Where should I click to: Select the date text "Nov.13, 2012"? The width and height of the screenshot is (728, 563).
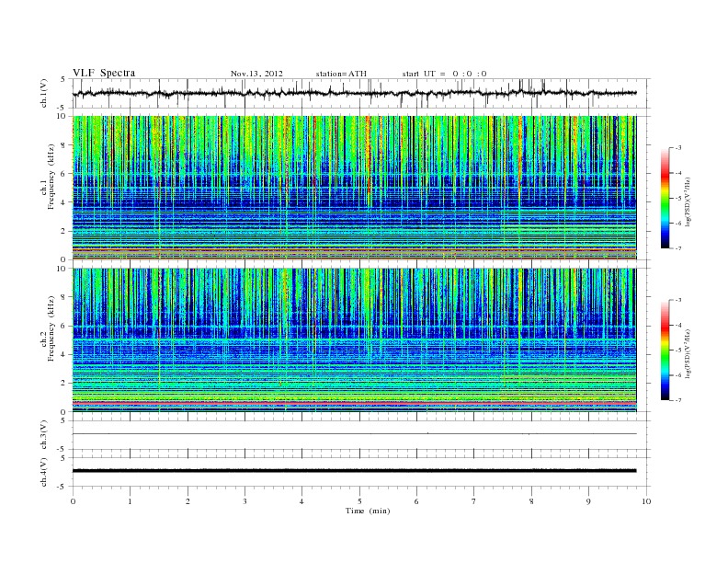click(x=256, y=74)
